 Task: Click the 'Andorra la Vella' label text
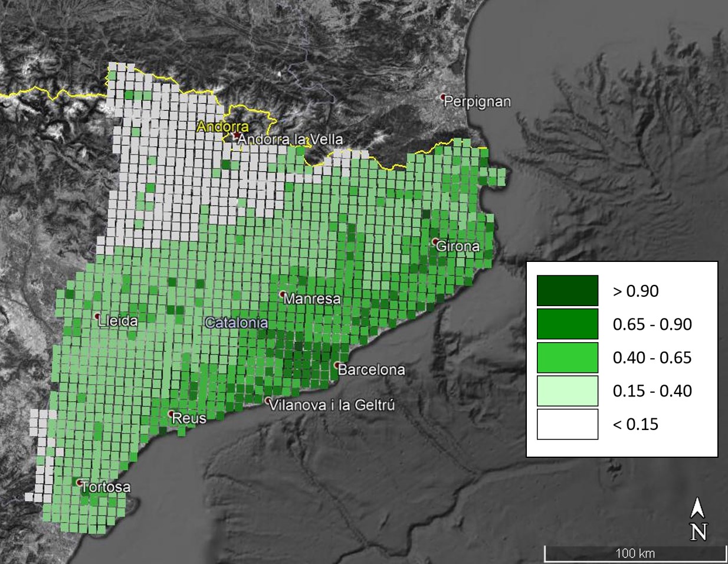(x=290, y=140)
